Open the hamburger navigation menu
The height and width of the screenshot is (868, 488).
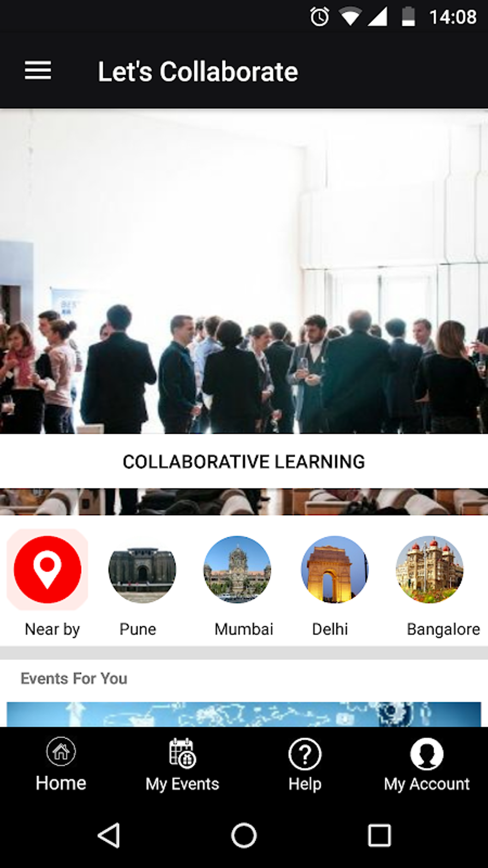[38, 70]
